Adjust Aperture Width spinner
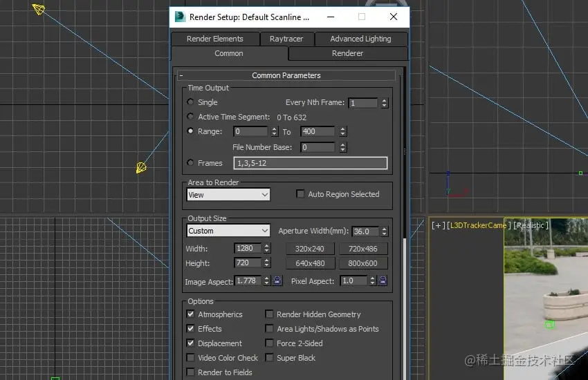 coord(384,231)
